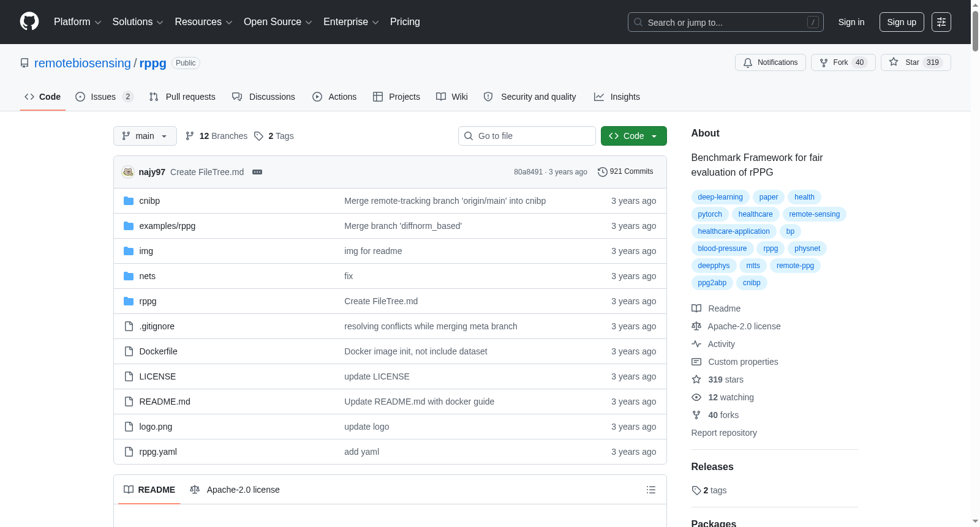Focus the Search or jump to field
Image resolution: width=980 pixels, height=527 pixels.
coord(726,22)
